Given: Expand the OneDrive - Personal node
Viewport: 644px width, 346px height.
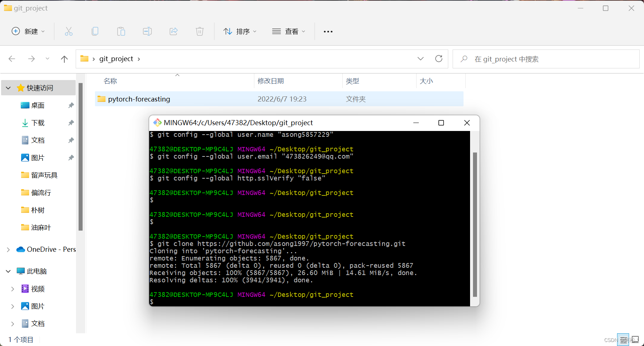Looking at the screenshot, I should tap(8, 250).
